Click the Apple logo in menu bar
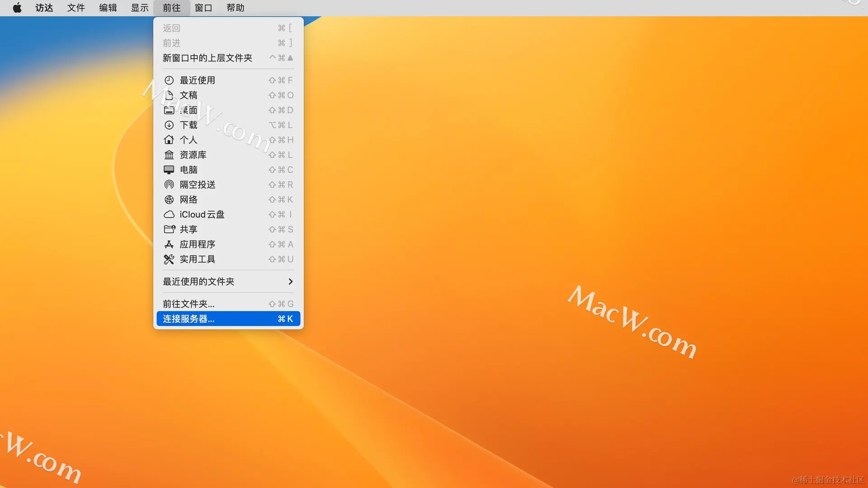 17,8
